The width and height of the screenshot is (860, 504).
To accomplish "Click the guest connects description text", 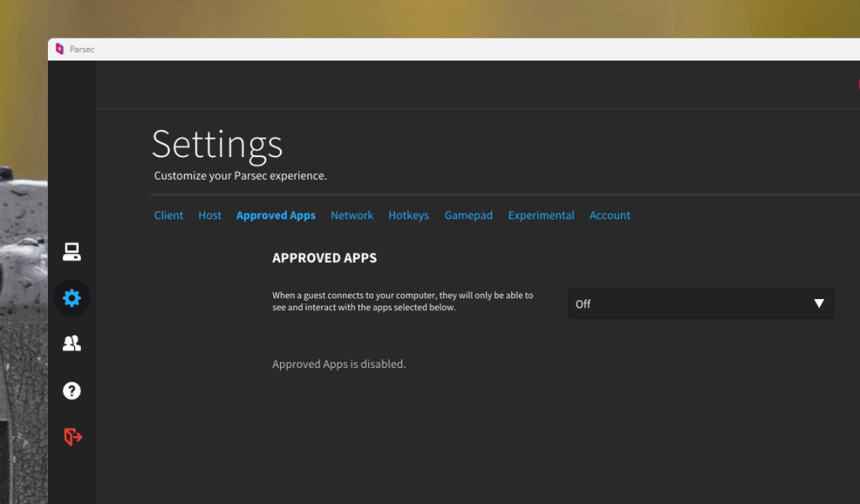I will (x=403, y=302).
